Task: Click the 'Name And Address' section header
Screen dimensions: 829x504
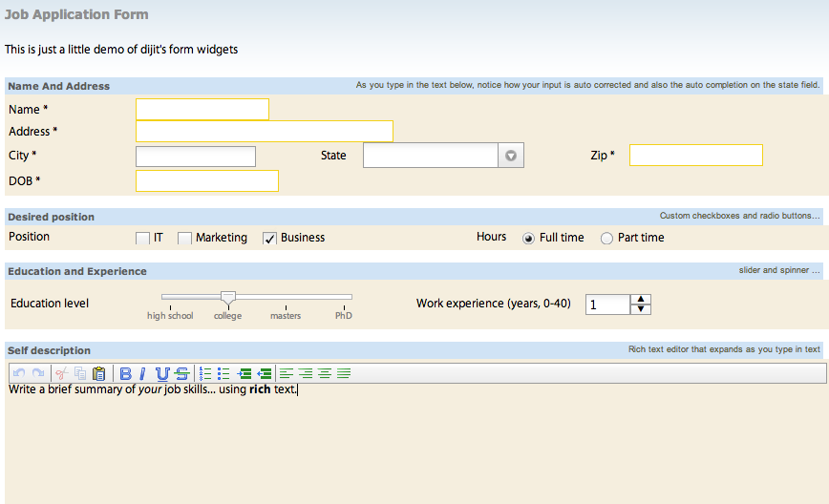Action: tap(58, 86)
